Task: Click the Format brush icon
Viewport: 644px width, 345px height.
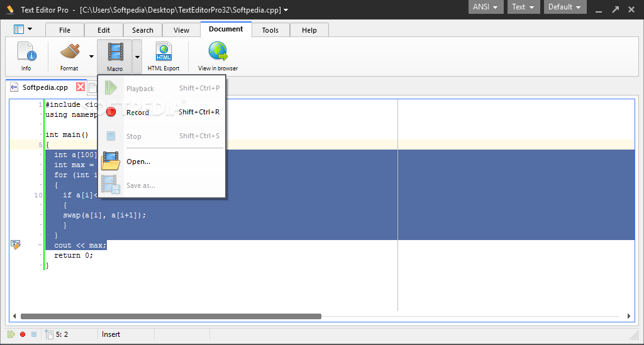Action: coord(70,52)
